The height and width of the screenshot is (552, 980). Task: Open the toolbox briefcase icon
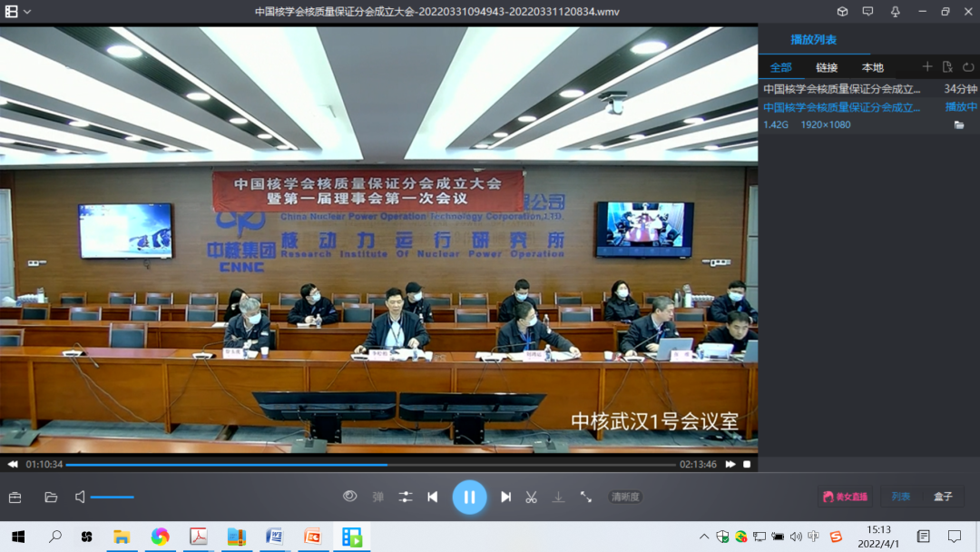(x=15, y=497)
